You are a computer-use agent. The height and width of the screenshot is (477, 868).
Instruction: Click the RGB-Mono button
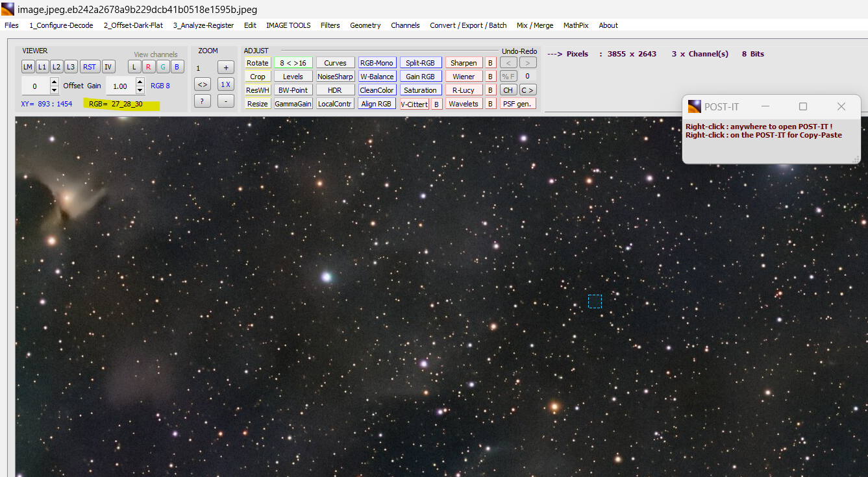point(377,63)
